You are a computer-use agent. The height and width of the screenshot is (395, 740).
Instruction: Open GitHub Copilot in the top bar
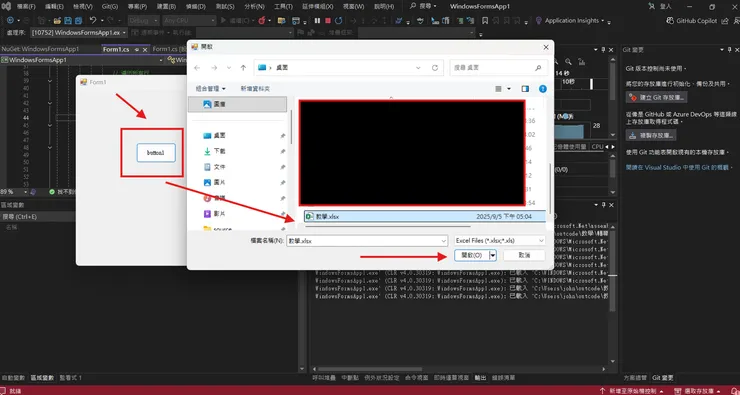(691, 21)
